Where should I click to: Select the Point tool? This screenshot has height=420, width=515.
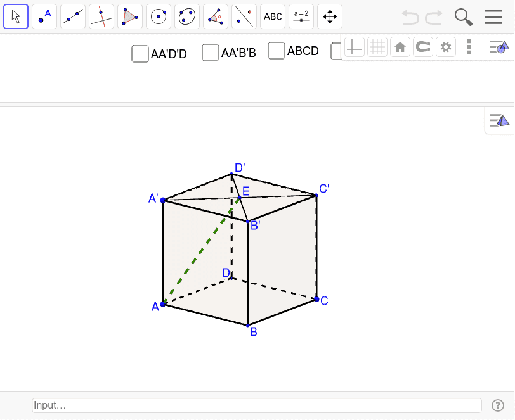(44, 16)
